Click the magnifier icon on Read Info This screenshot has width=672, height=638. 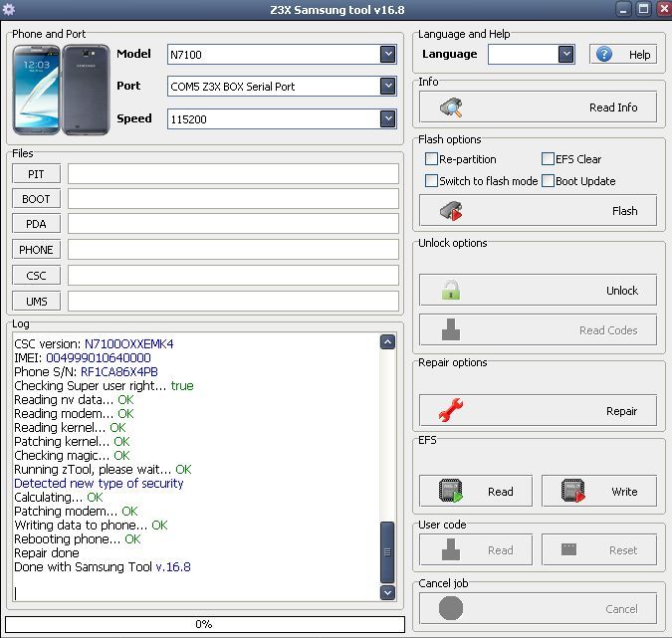(x=452, y=107)
